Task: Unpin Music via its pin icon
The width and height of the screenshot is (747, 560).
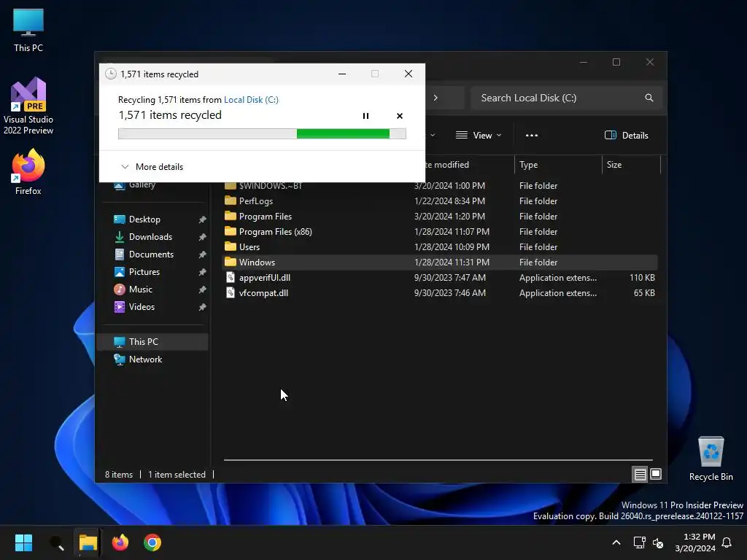Action: coord(202,289)
